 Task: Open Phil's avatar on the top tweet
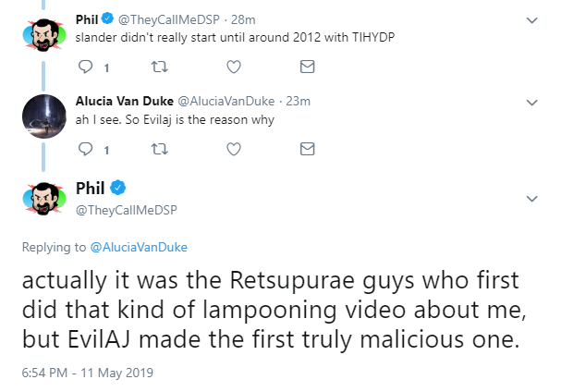click(x=44, y=35)
